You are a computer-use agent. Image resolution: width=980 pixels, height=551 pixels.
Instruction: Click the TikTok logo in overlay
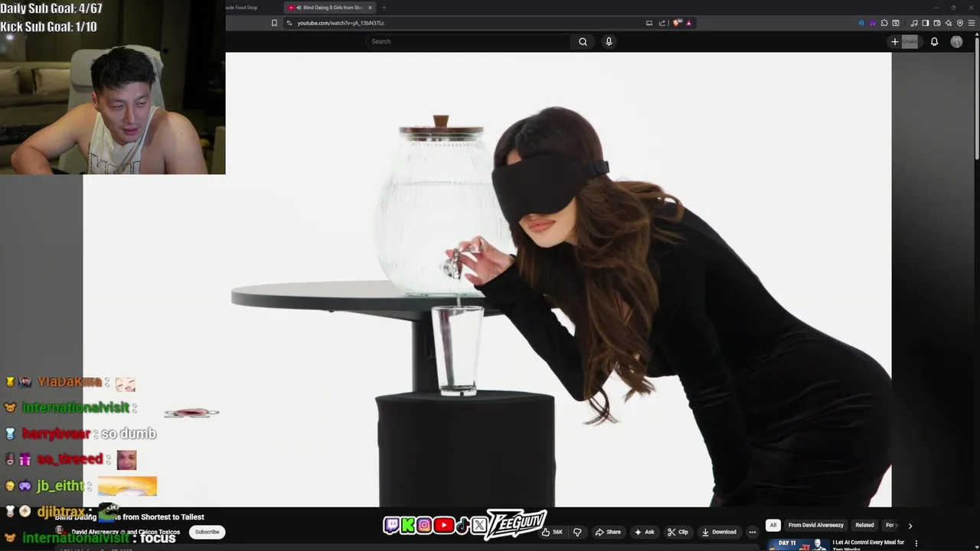(x=462, y=525)
